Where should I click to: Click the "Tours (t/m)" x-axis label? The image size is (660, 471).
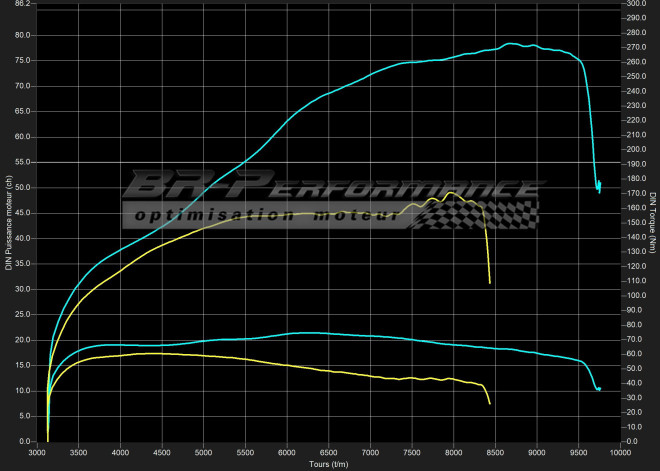[329, 464]
